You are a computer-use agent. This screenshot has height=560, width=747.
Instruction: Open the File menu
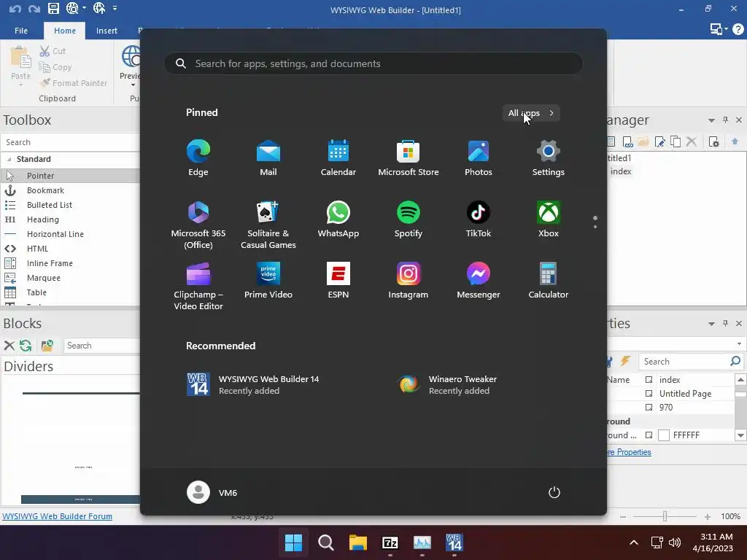pos(21,31)
